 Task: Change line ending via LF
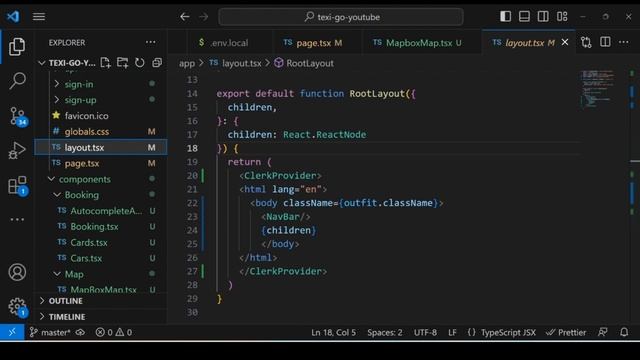tap(452, 333)
